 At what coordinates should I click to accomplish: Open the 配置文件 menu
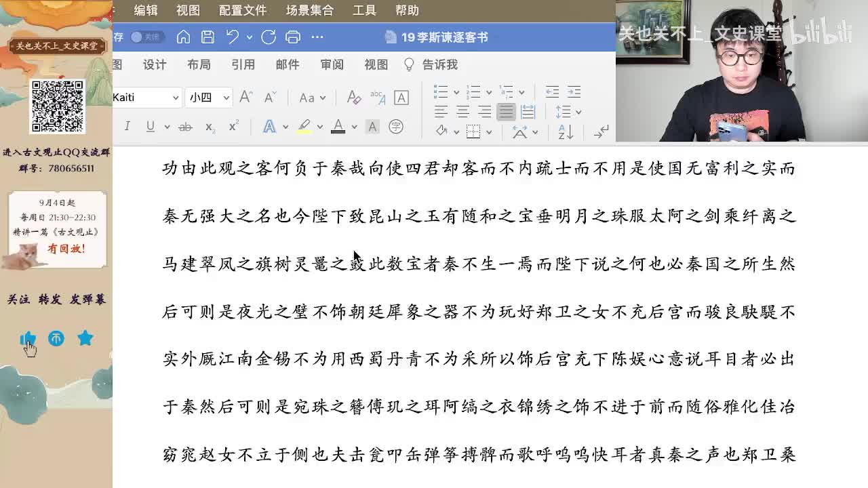coord(243,10)
